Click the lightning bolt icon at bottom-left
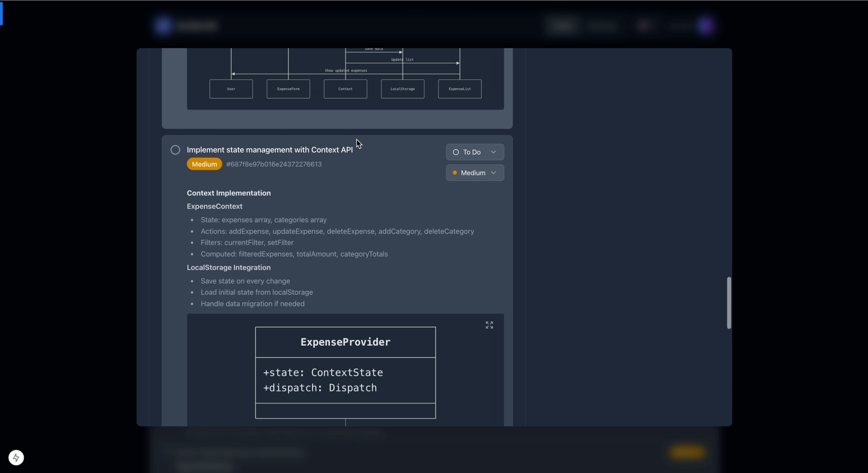868x473 pixels. [x=16, y=457]
